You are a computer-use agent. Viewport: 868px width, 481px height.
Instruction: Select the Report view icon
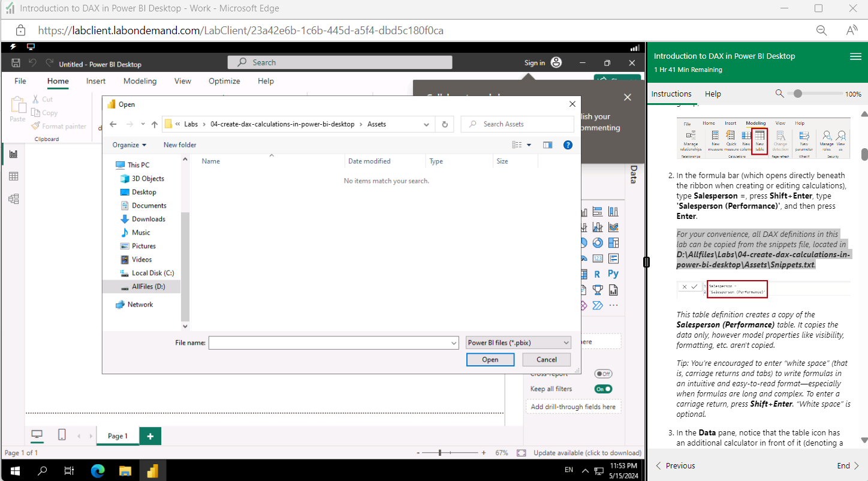tap(13, 154)
